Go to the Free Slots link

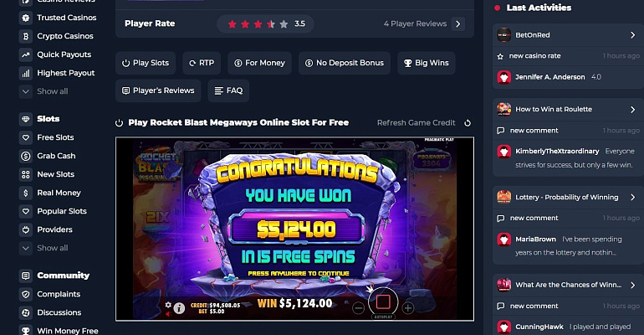(x=55, y=137)
